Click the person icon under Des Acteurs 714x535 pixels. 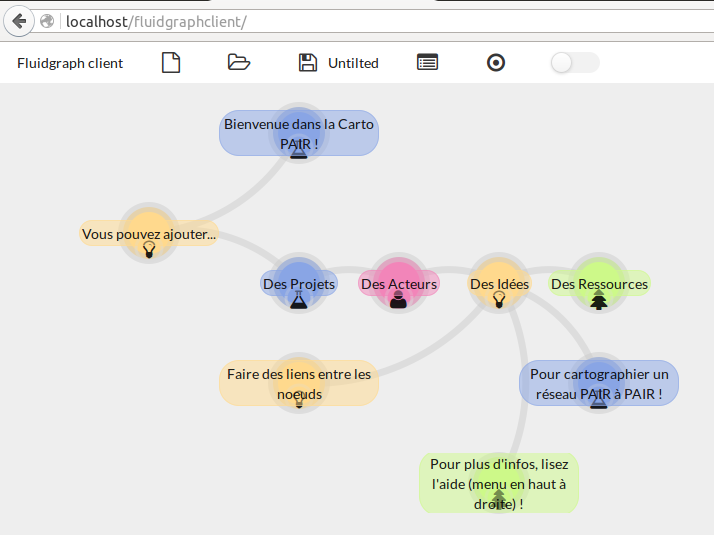pyautogui.click(x=398, y=300)
